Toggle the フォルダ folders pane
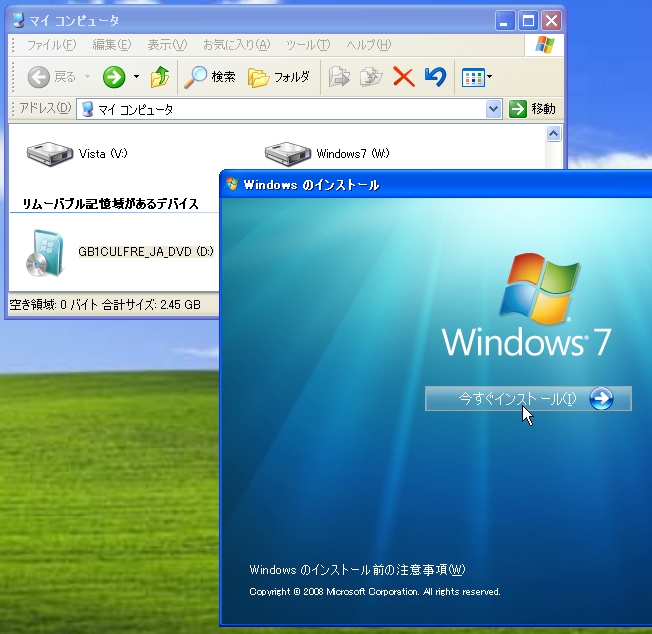This screenshot has height=634, width=652. pyautogui.click(x=279, y=77)
